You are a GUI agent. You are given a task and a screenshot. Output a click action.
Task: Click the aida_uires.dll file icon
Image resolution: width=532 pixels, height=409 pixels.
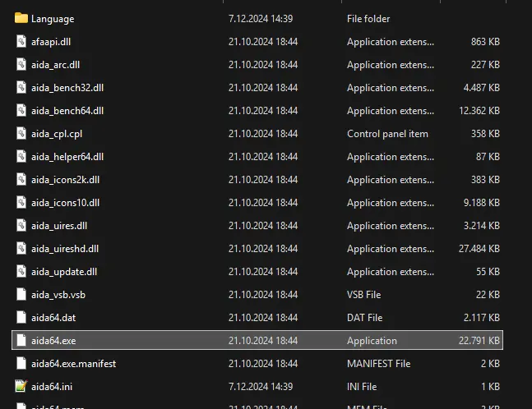click(21, 225)
